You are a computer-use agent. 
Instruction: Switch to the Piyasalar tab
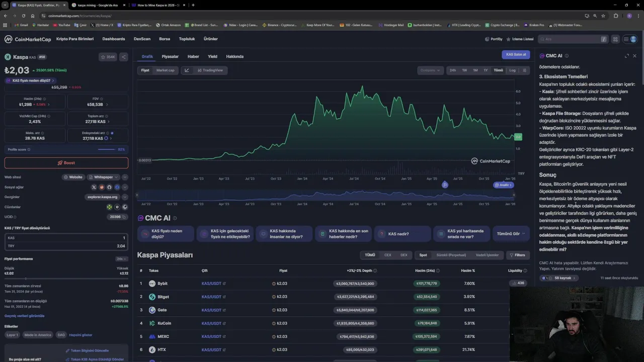(x=170, y=56)
